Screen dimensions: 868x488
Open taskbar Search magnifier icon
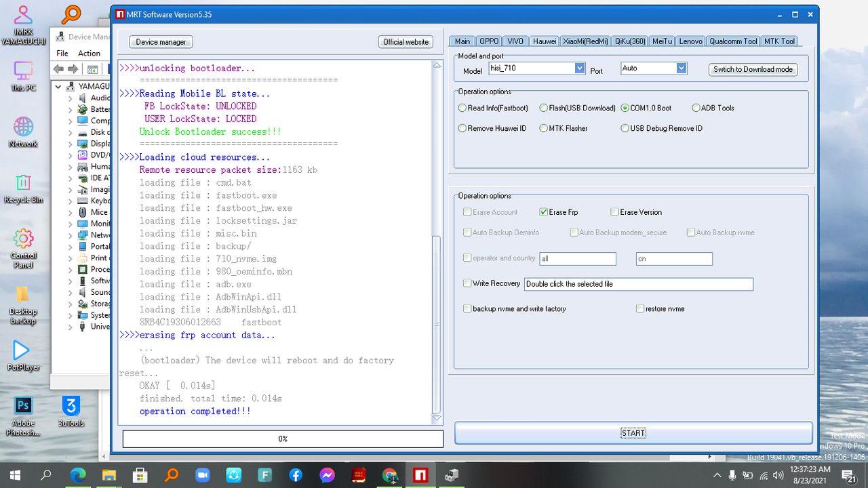(46, 475)
